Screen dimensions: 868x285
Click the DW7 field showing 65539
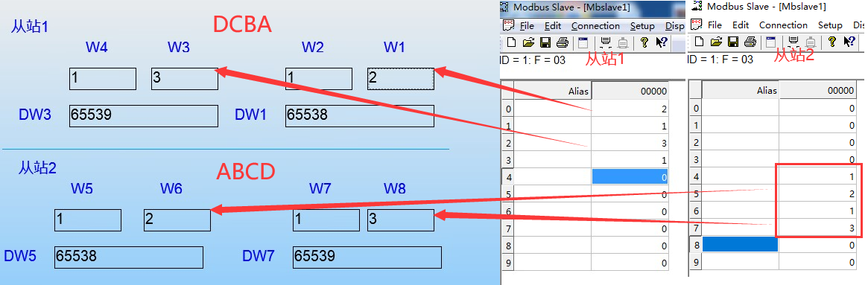coord(367,257)
